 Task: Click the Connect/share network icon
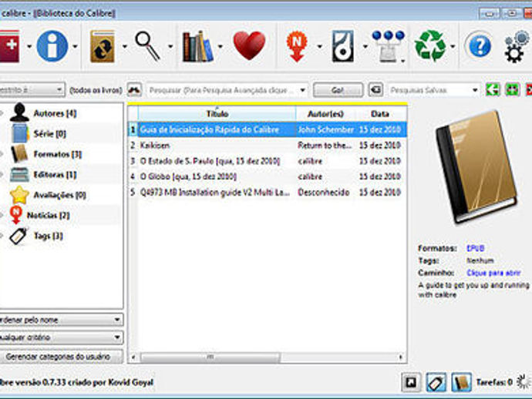click(388, 45)
